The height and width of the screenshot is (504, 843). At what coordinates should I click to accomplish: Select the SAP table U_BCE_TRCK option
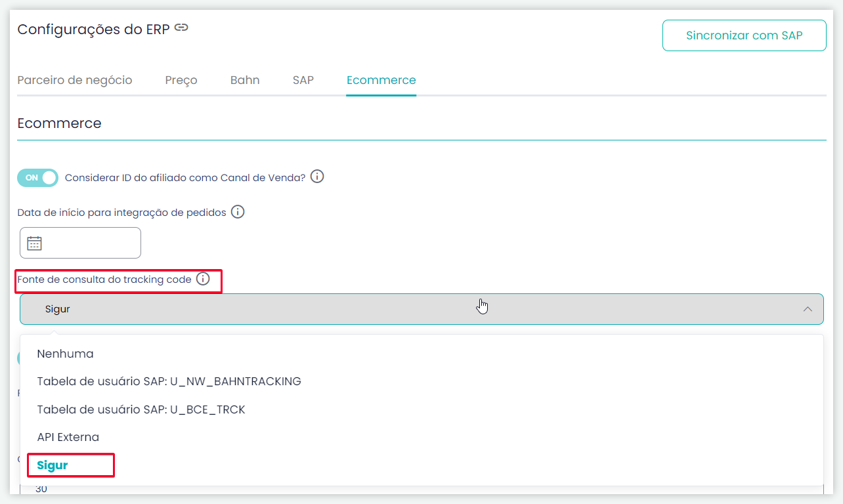[x=421, y=409]
